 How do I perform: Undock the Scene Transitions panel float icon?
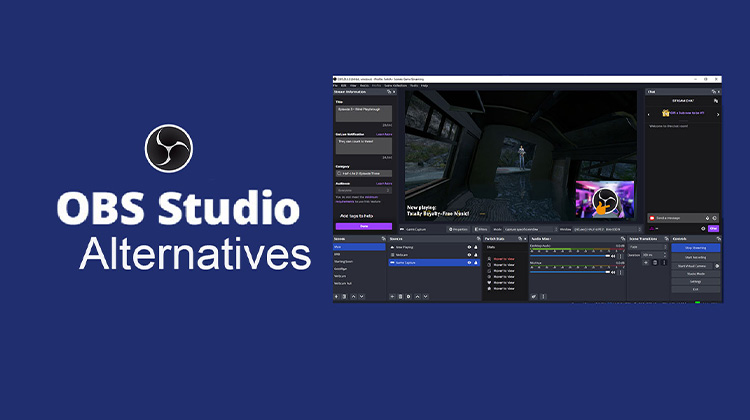[666, 239]
